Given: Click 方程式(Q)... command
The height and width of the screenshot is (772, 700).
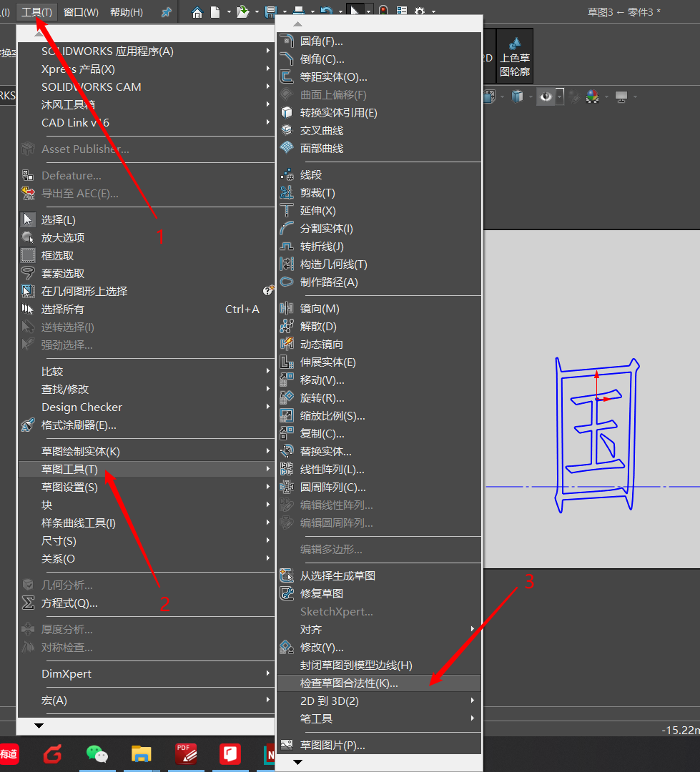Looking at the screenshot, I should 146,603.
